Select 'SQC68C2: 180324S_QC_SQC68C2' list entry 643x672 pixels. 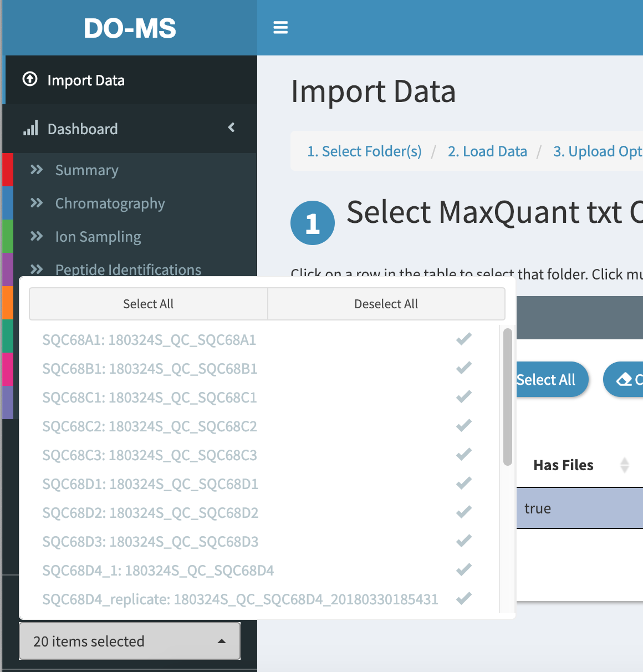150,426
